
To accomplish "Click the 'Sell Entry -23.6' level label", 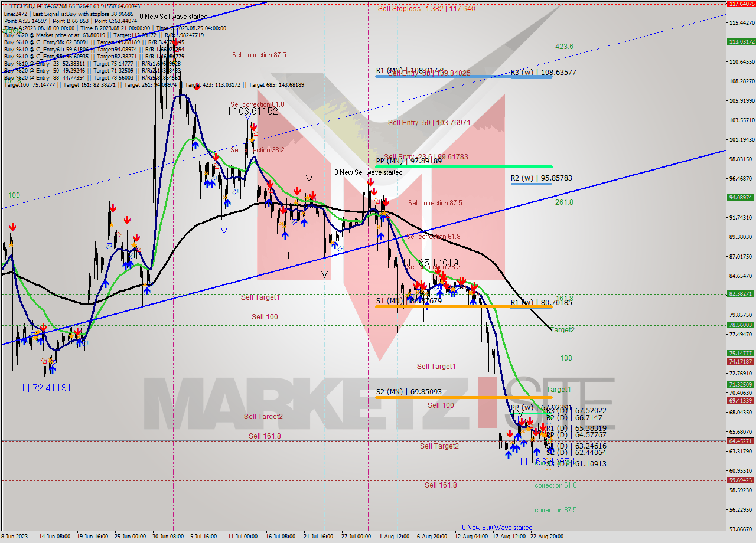I will (x=426, y=157).
